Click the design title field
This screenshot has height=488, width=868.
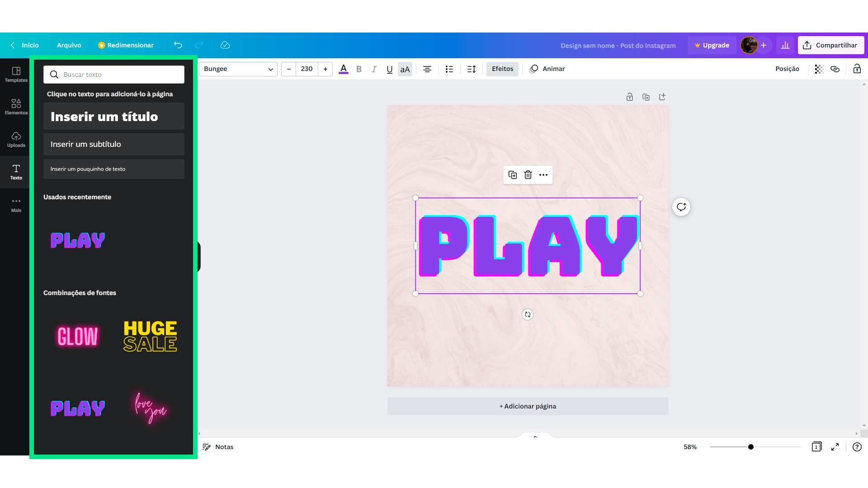point(618,46)
